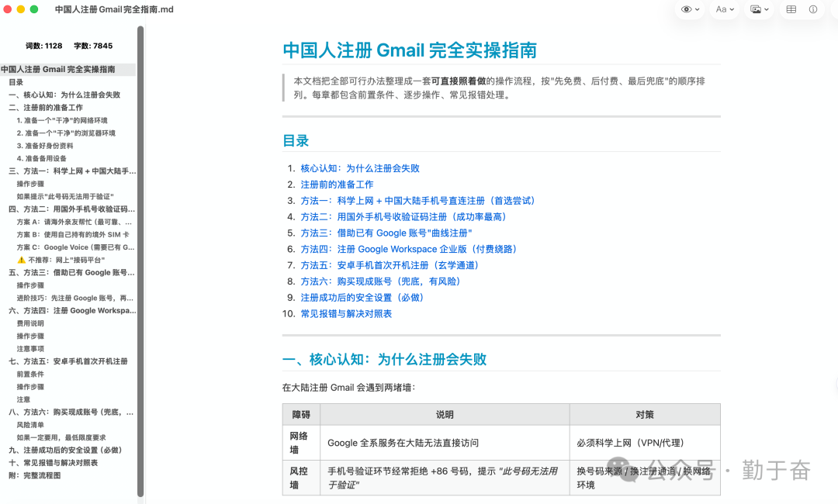
Task: Open the Aa font style dropdown
Action: pyautogui.click(x=725, y=9)
